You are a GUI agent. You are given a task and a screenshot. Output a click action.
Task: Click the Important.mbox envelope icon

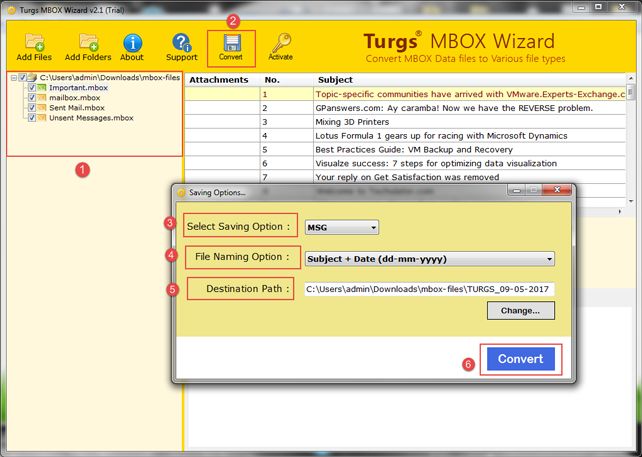[42, 88]
